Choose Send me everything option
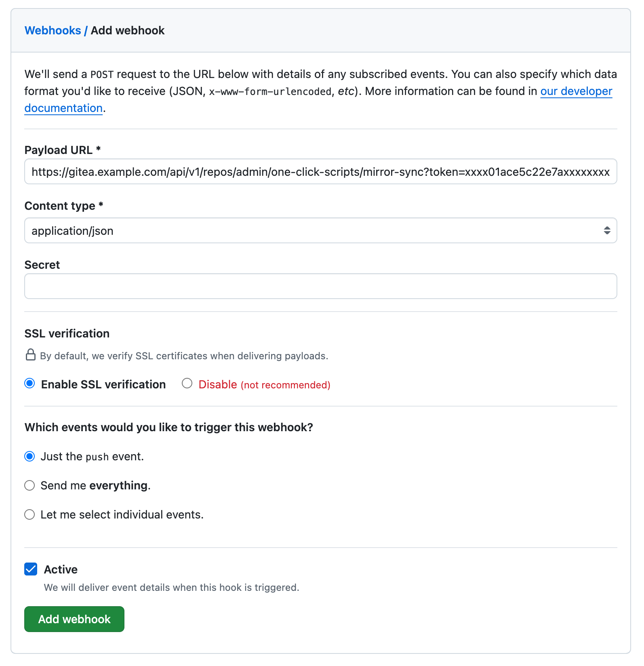Viewport: 644px width, 666px height. click(29, 485)
